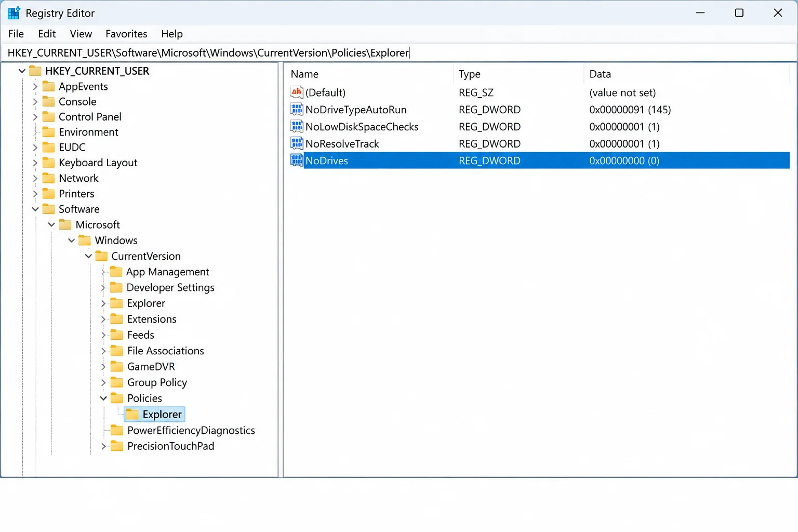The width and height of the screenshot is (798, 532).
Task: Collapse the Software key chevron
Action: point(35,209)
